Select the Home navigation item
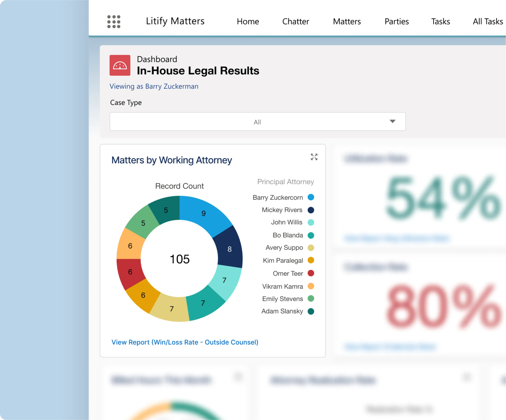The image size is (506, 420). [248, 21]
